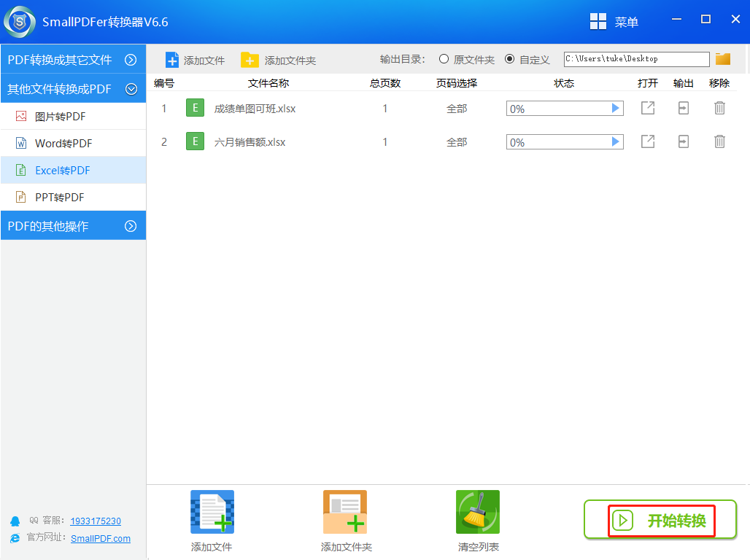Click the open-file icon for 六月销售额.xlsx

(647, 141)
